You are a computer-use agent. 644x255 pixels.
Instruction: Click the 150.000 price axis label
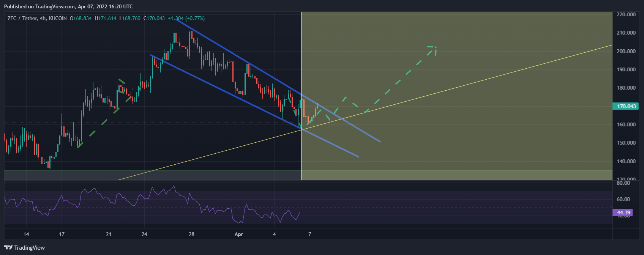click(x=626, y=143)
